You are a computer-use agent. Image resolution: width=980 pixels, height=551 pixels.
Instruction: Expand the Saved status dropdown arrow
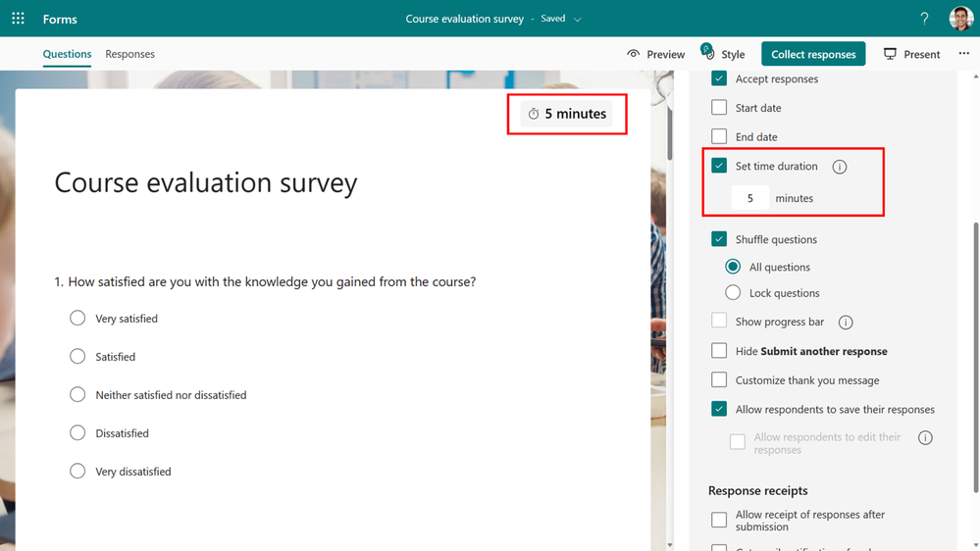578,20
